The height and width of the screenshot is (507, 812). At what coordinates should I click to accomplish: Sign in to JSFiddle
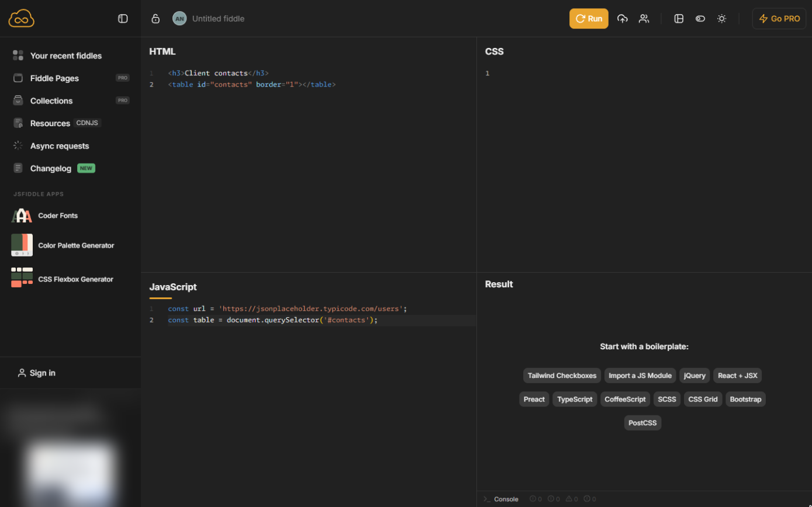tap(36, 373)
